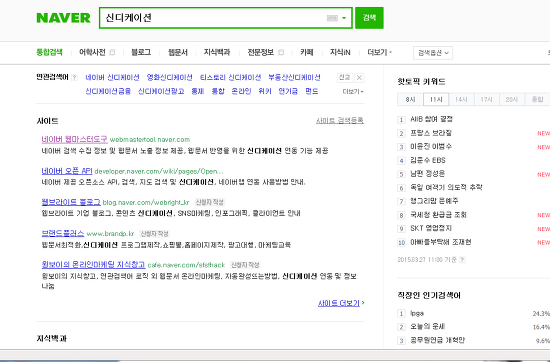Image resolution: width=550 pixels, height=362 pixels.
Task: Open the 네이버 웹마스터도구 result
Action: 74,139
